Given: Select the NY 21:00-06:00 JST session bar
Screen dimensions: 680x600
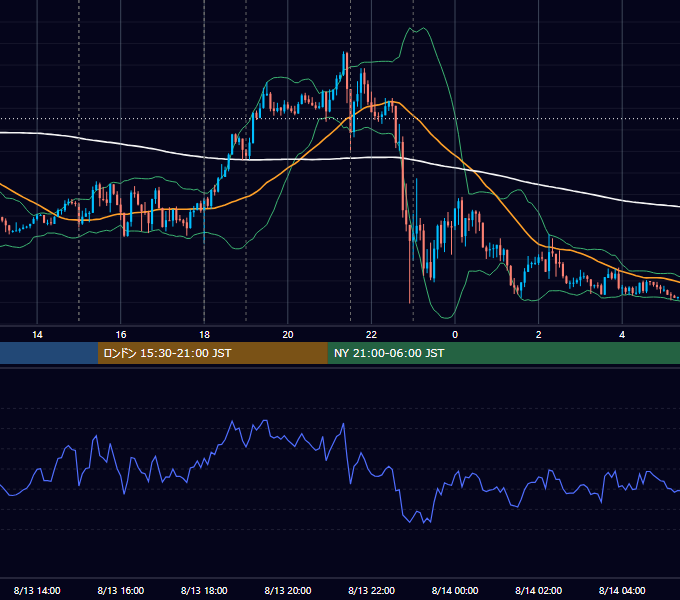Looking at the screenshot, I should click(x=503, y=353).
